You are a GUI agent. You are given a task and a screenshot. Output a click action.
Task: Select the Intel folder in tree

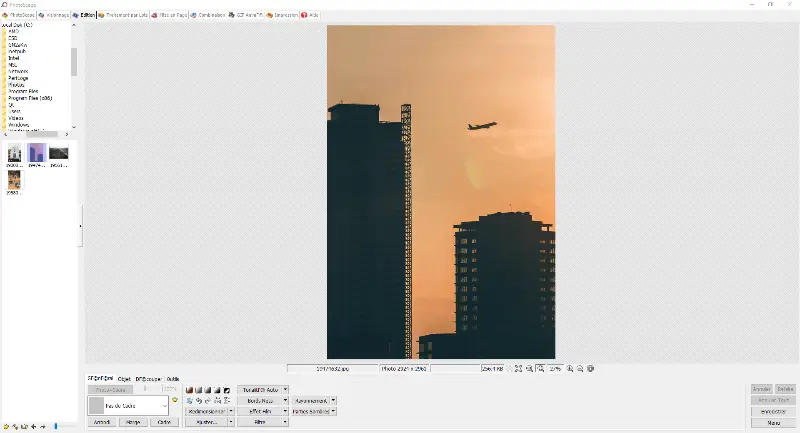(14, 58)
